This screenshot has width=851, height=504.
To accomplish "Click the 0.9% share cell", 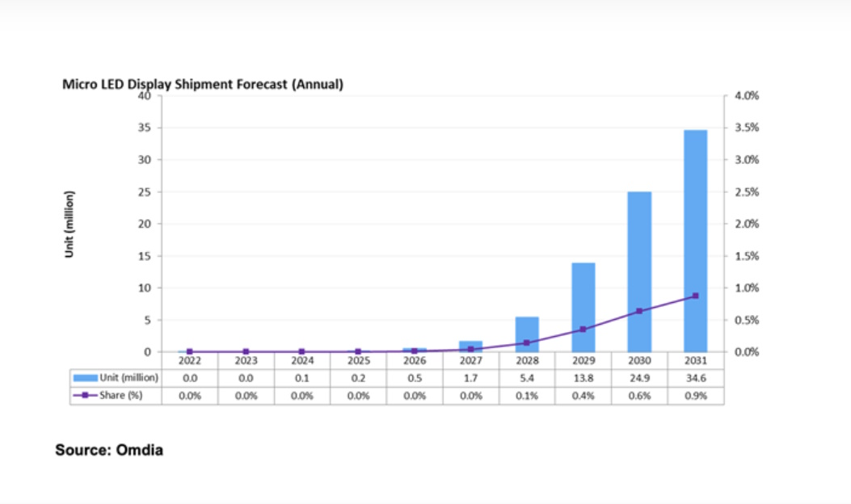I will point(695,396).
